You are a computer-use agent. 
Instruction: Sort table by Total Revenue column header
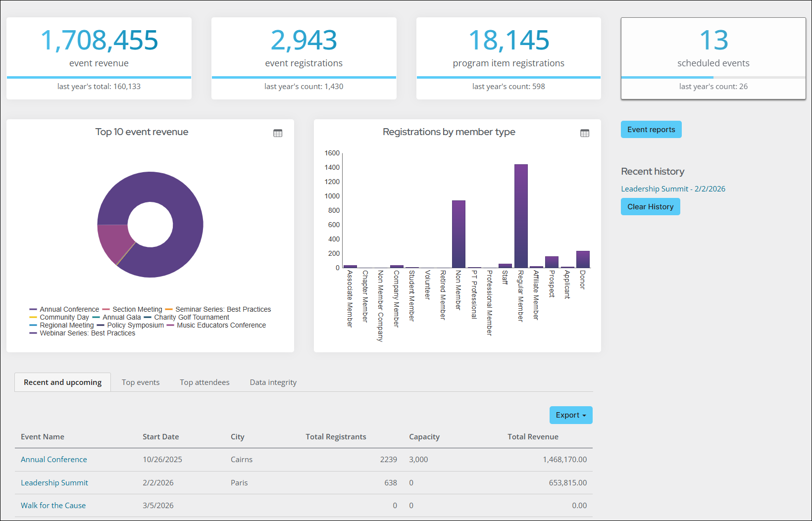533,437
